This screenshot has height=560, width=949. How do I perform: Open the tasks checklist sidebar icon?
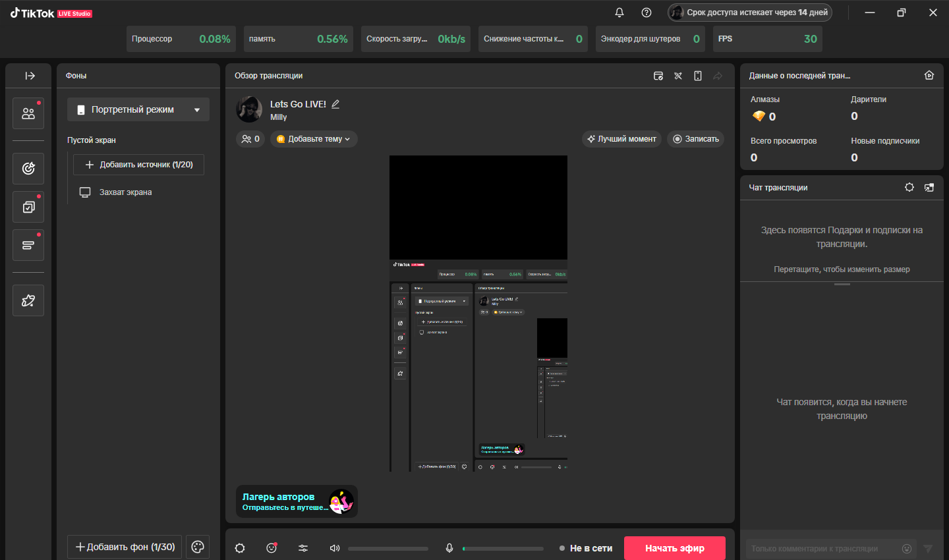28,207
